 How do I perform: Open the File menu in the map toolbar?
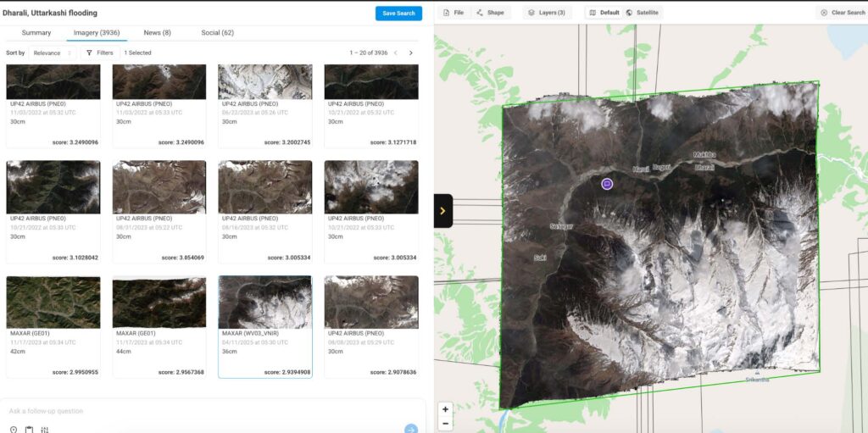point(453,13)
